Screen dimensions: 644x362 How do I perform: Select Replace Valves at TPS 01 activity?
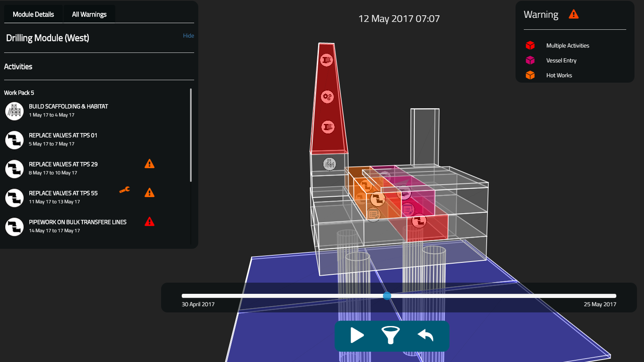63,139
